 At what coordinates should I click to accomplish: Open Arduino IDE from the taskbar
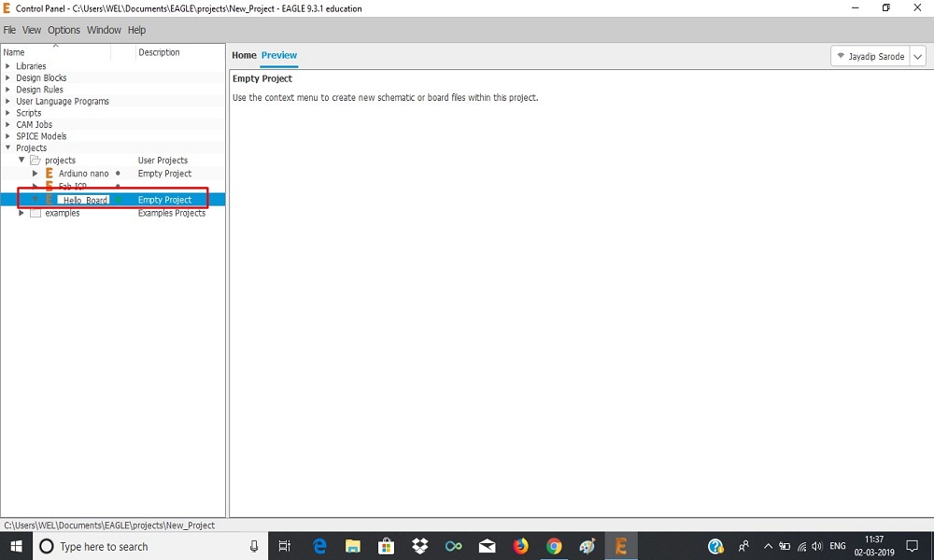453,546
